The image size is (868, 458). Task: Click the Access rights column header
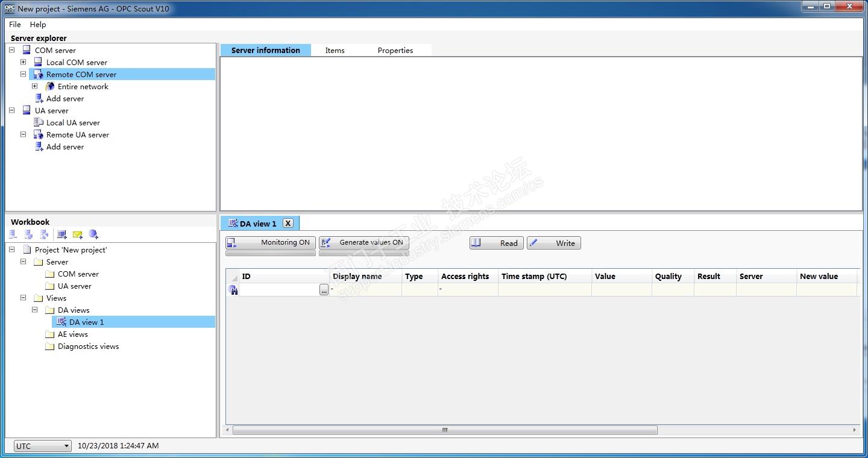[468, 276]
